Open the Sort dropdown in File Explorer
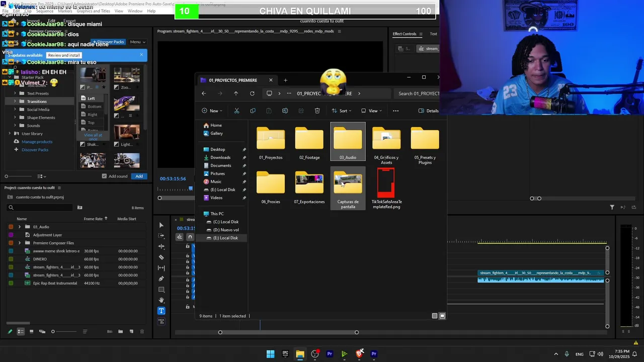 tap(341, 111)
